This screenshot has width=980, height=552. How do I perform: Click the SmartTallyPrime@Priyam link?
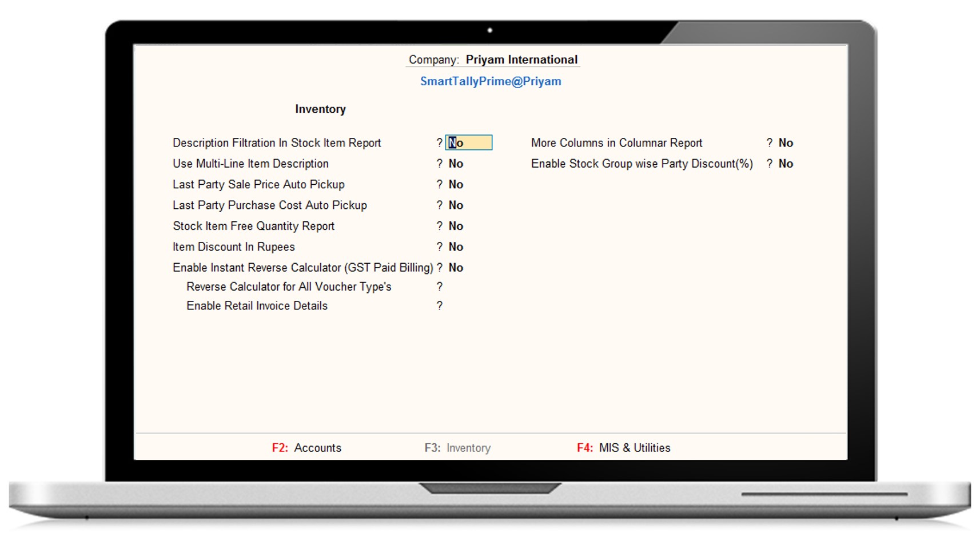coord(491,81)
